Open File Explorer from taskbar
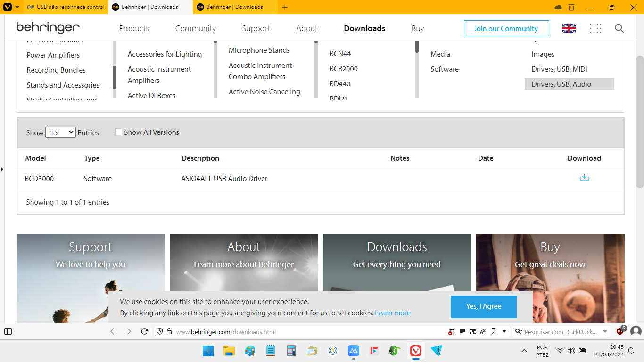 point(229,351)
